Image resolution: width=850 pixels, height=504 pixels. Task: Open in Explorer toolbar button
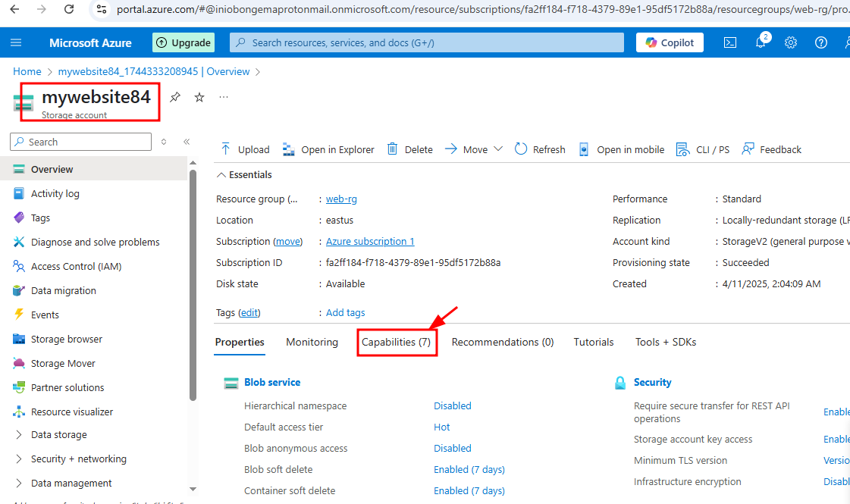coord(328,149)
